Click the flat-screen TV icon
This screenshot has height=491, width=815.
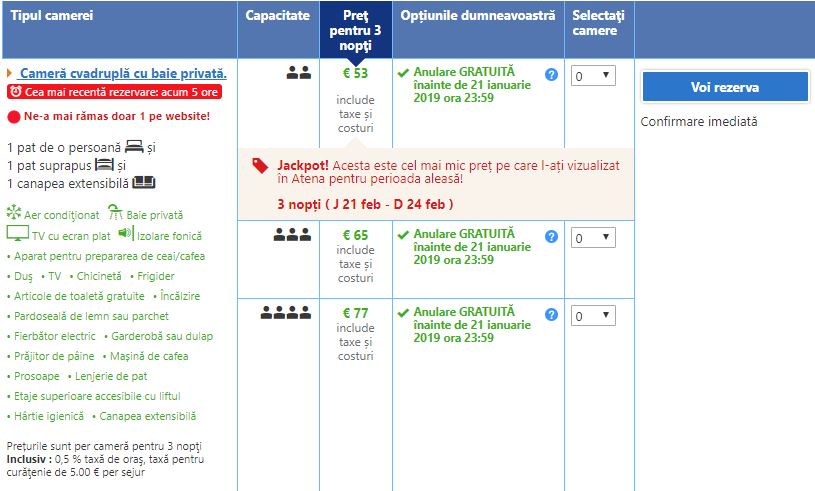click(x=17, y=234)
